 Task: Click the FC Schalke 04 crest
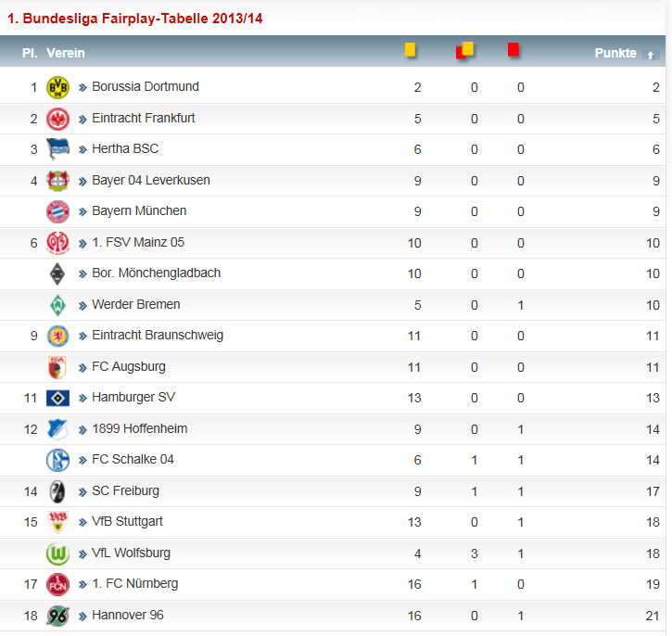pyautogui.click(x=57, y=460)
